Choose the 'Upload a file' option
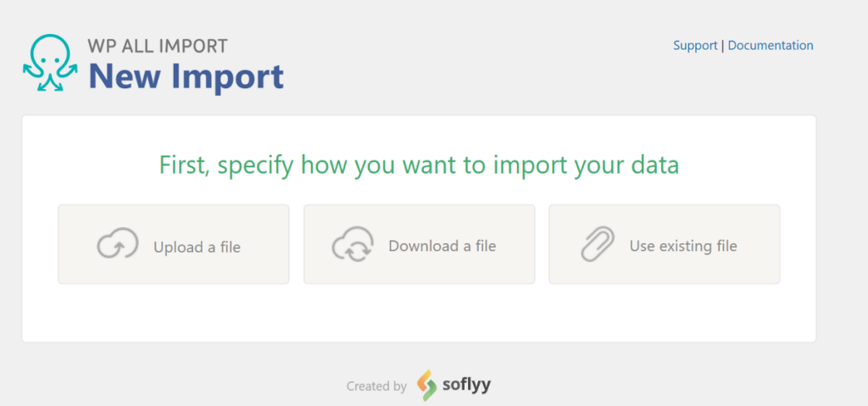This screenshot has height=406, width=868. coord(173,244)
